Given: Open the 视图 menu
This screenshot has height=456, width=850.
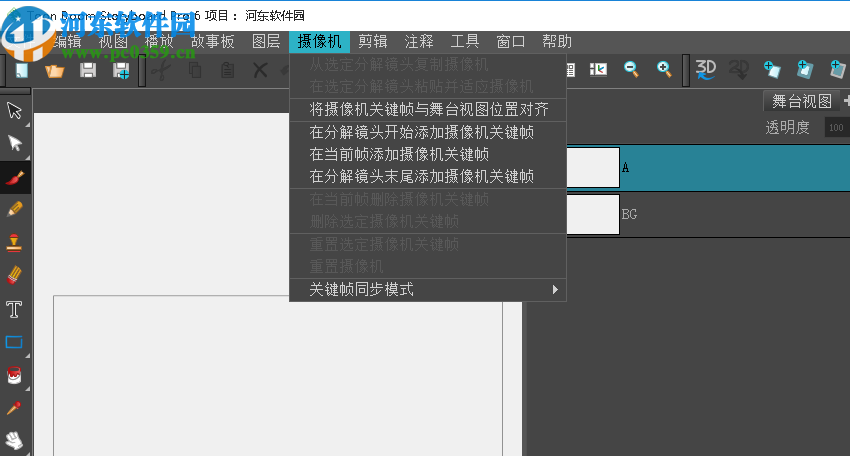Looking at the screenshot, I should 113,42.
